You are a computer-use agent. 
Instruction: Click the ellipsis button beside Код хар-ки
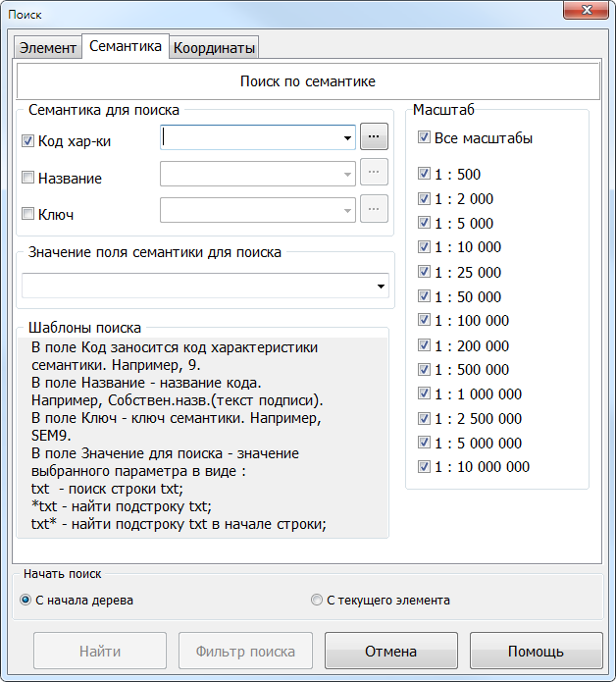click(x=374, y=138)
